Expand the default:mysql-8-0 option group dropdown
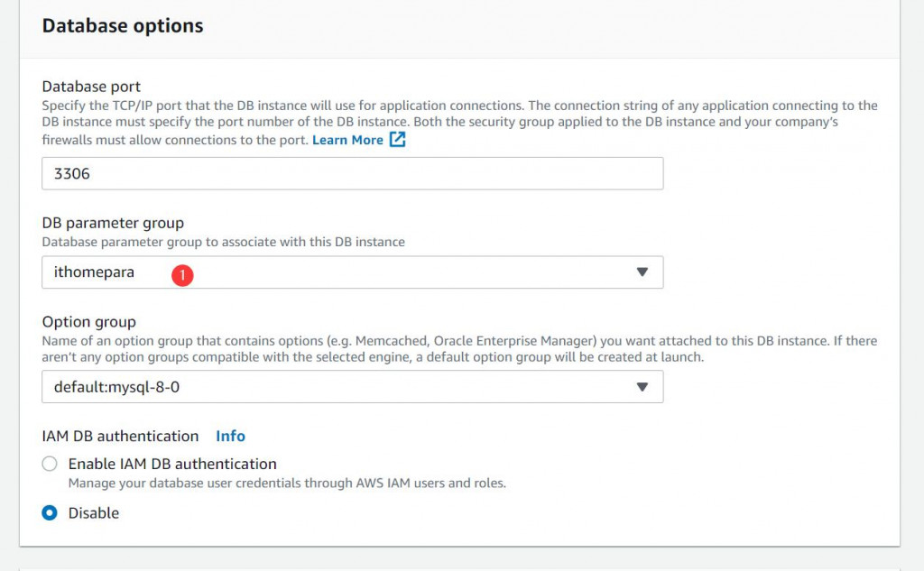The image size is (924, 571). click(352, 387)
